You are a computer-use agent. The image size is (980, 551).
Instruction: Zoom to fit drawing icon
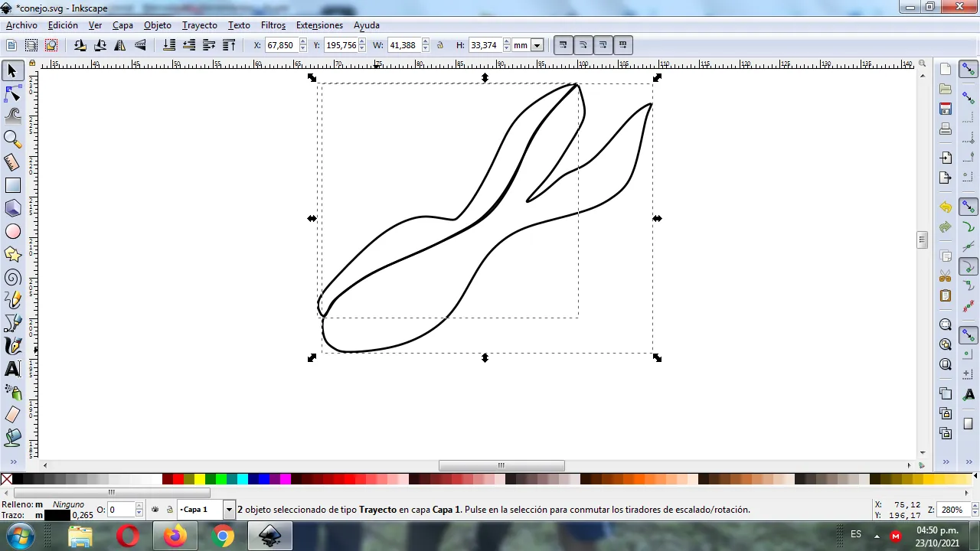pyautogui.click(x=946, y=344)
